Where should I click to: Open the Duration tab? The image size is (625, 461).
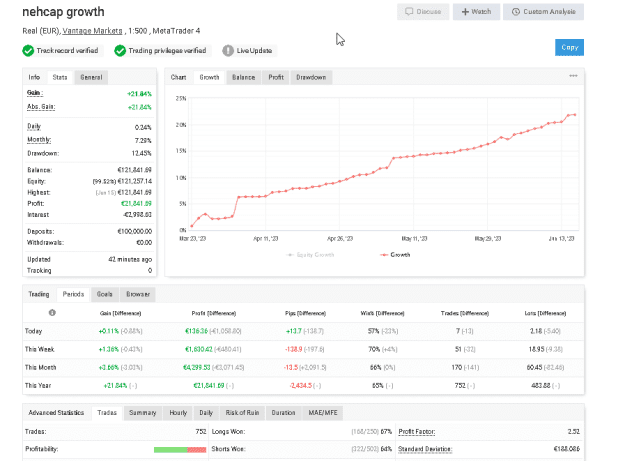tap(283, 412)
